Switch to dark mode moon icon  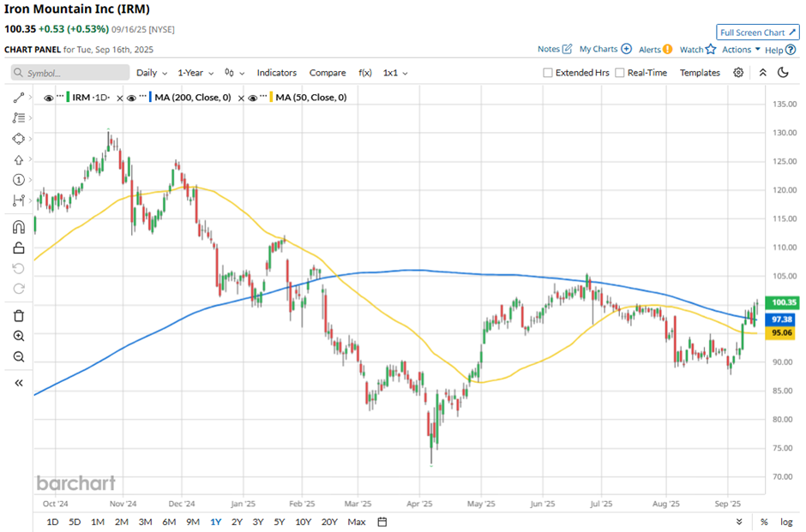coord(783,73)
